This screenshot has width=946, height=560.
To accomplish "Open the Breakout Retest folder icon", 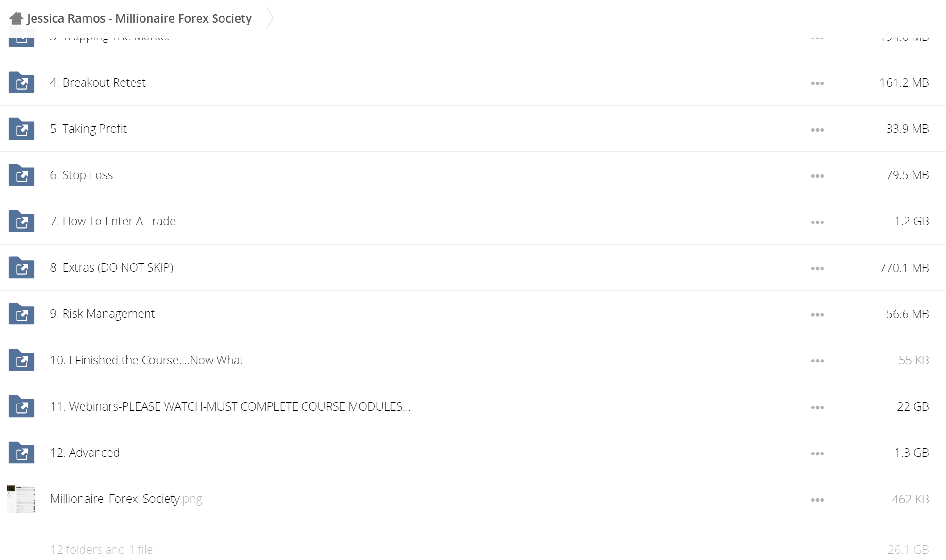I will point(22,82).
